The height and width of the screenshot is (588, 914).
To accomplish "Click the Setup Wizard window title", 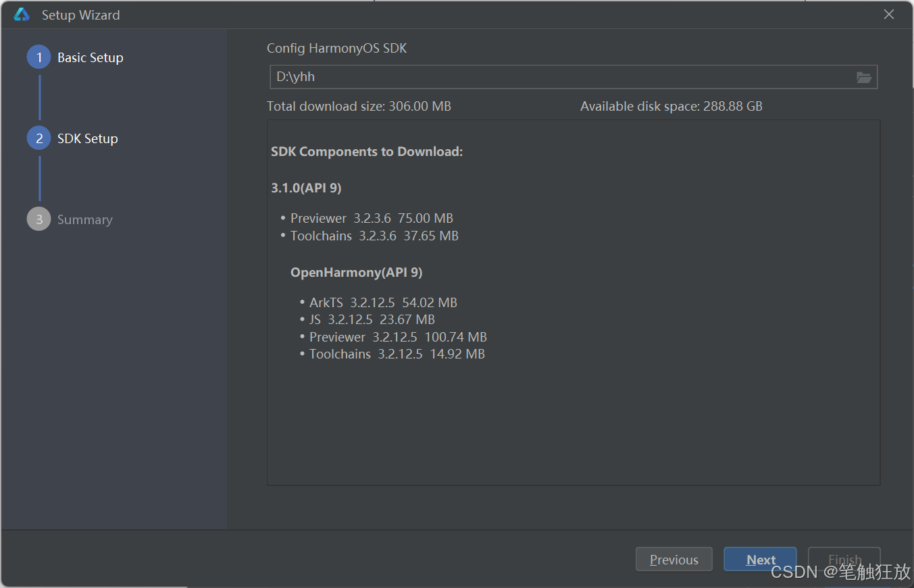I will click(x=80, y=15).
